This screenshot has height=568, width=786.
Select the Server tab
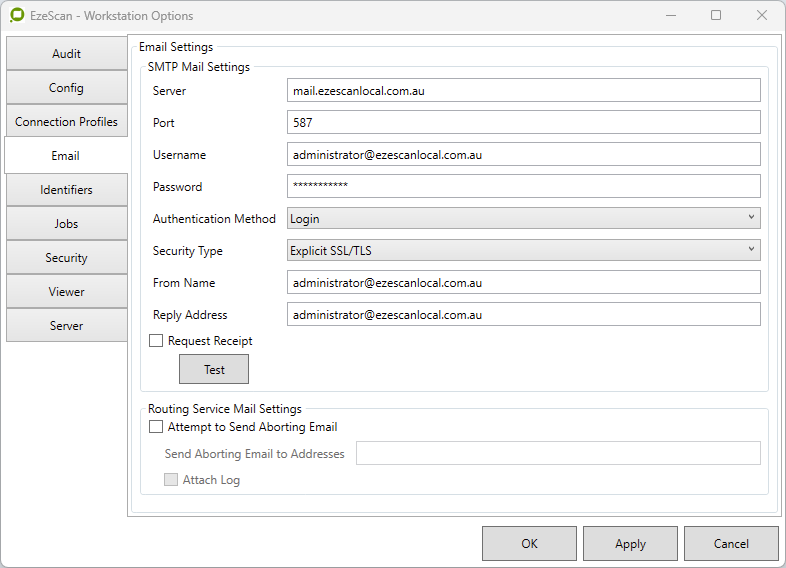pyautogui.click(x=66, y=326)
